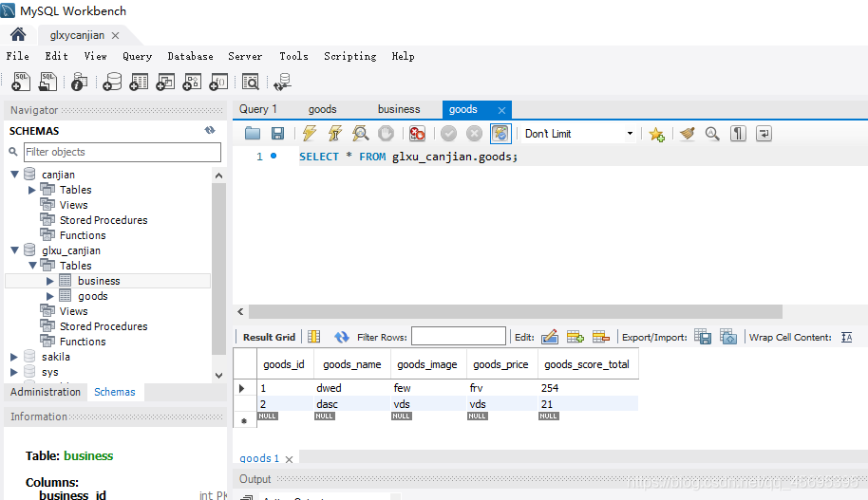Image resolution: width=868 pixels, height=500 pixels.
Task: Collapse Tables under glxu_canjian
Action: [x=32, y=266]
